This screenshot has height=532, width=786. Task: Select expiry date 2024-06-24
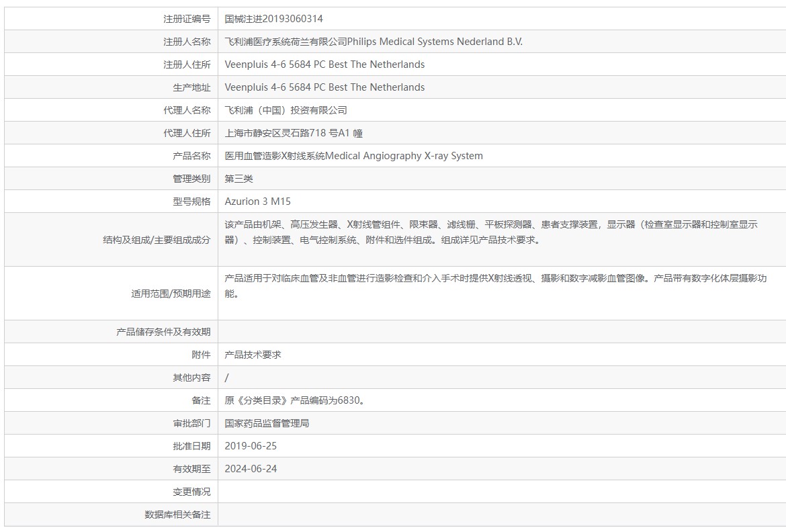click(x=251, y=470)
